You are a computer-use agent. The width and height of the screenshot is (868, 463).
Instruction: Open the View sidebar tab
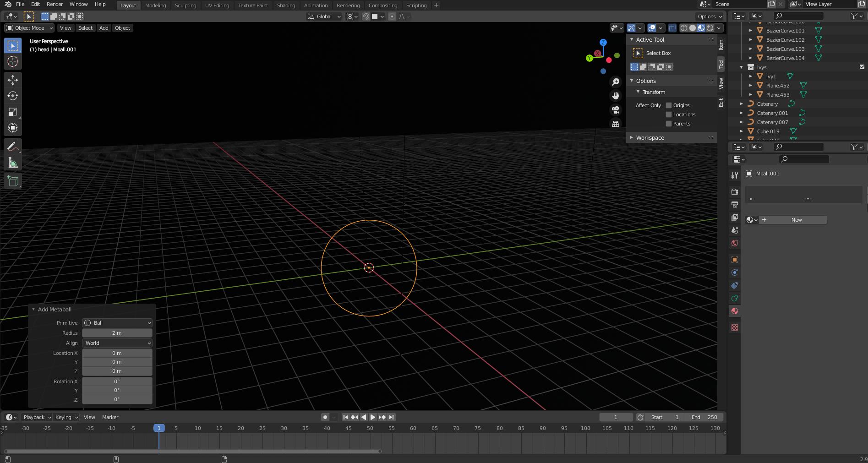[x=721, y=83]
